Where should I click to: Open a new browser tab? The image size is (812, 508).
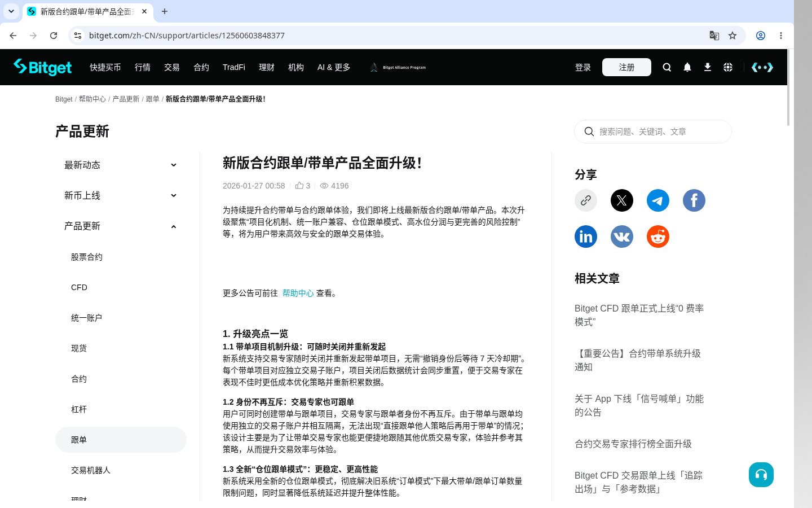165,11
